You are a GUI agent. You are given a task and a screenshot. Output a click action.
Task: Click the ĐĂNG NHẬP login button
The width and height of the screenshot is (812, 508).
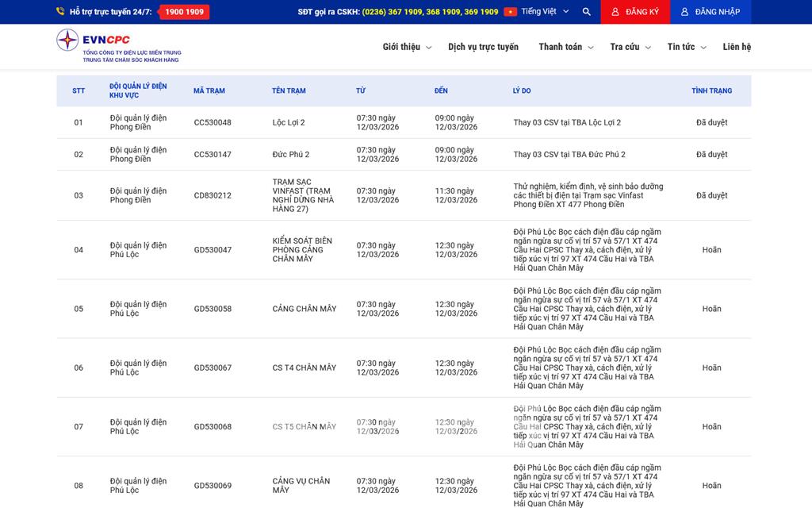pyautogui.click(x=710, y=12)
